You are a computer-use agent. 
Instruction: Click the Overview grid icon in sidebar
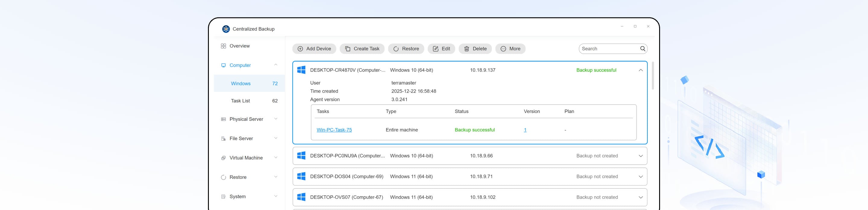pos(223,46)
